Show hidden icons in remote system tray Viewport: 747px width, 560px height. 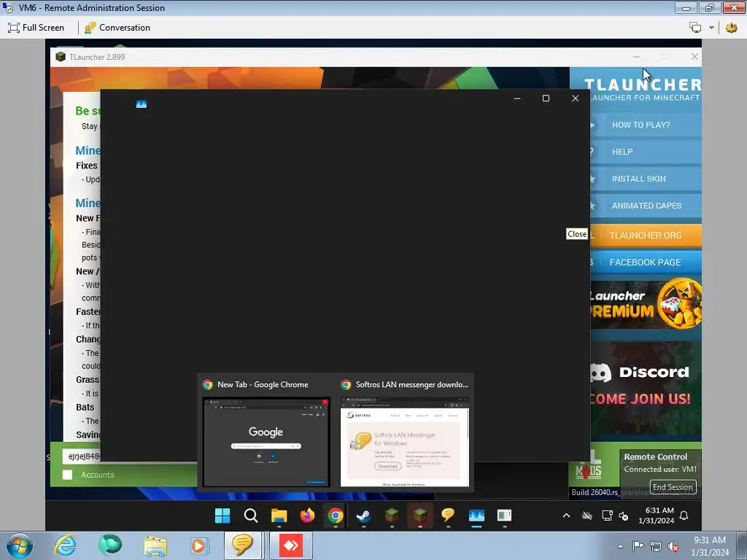tap(566, 516)
